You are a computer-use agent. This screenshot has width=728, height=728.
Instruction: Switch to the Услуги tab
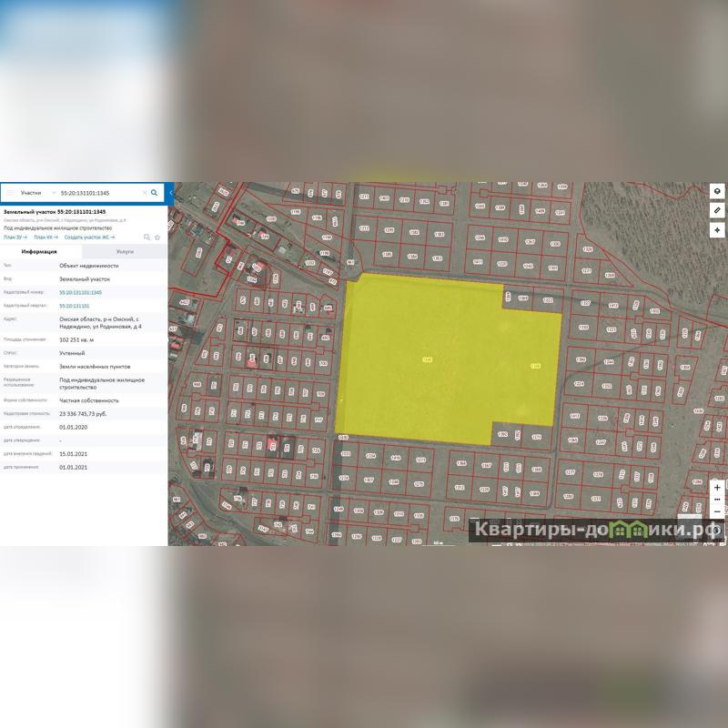(x=125, y=251)
